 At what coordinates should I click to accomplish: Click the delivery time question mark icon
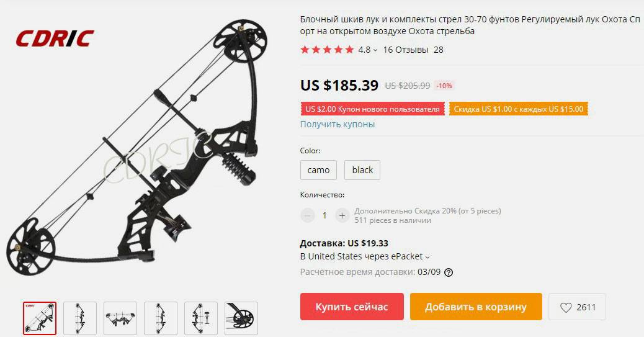click(449, 272)
